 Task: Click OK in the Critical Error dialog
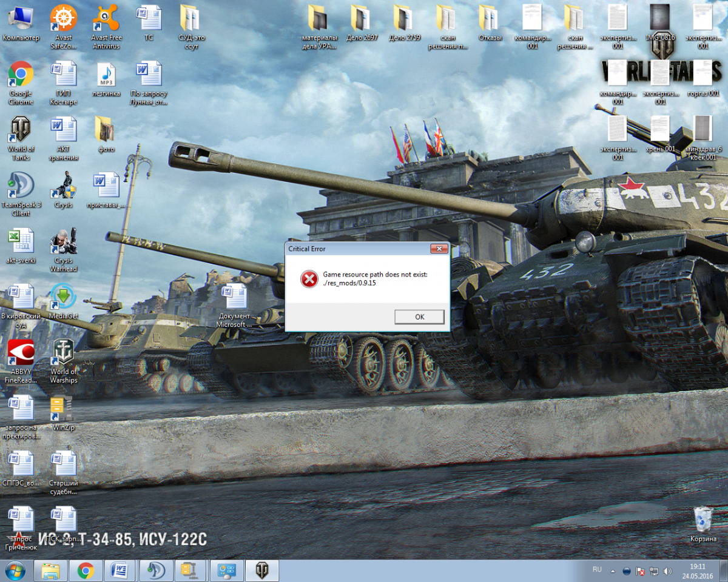pyautogui.click(x=419, y=316)
